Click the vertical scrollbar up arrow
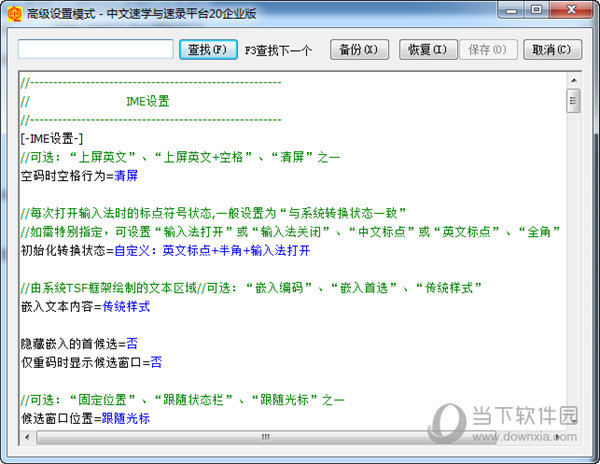Image resolution: width=600 pixels, height=464 pixels. point(574,80)
